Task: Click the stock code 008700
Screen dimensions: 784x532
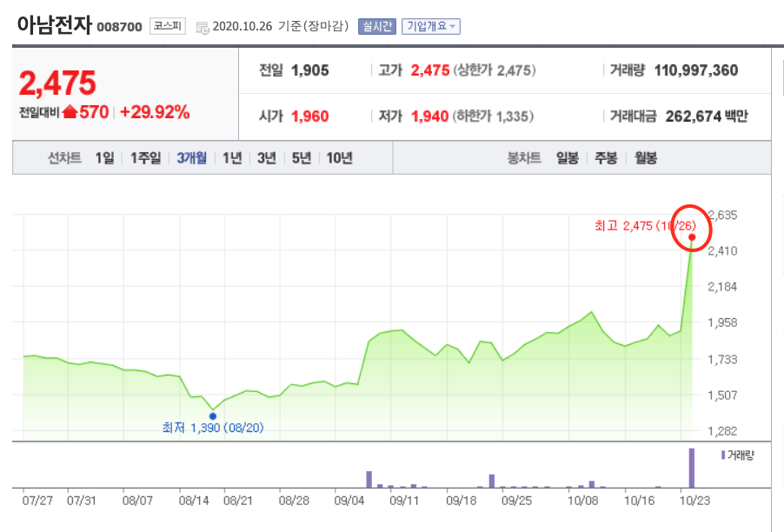Action: [x=119, y=26]
